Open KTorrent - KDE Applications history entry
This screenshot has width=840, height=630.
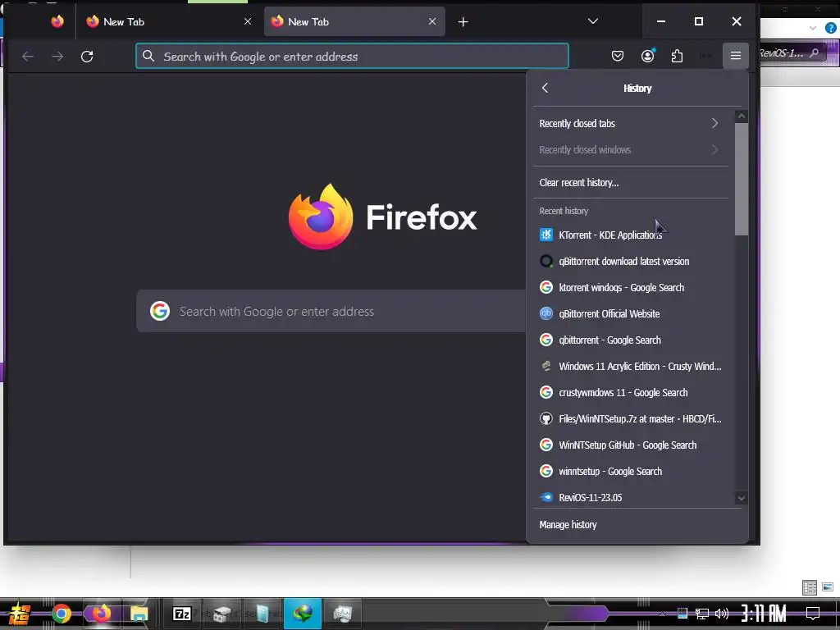click(x=631, y=235)
